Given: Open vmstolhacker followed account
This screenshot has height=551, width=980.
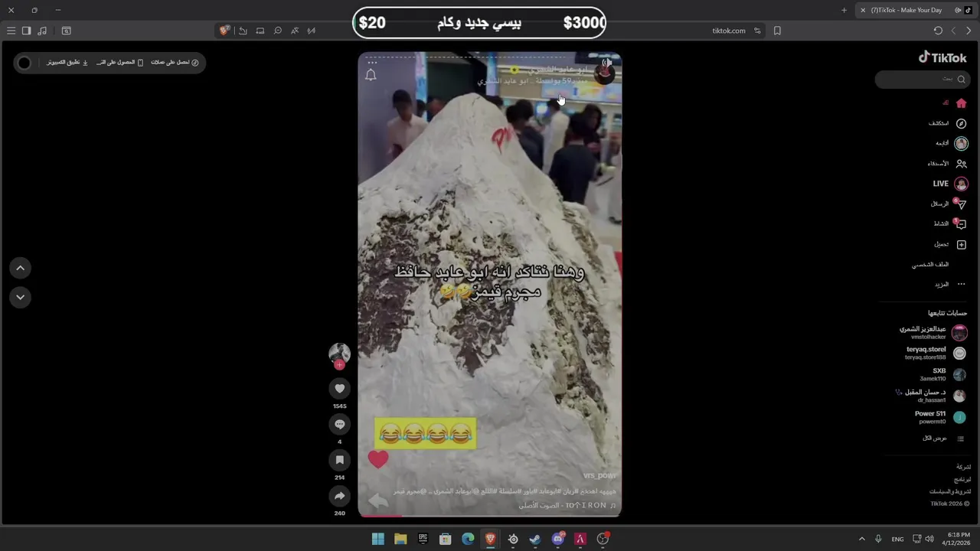Looking at the screenshot, I should click(933, 332).
